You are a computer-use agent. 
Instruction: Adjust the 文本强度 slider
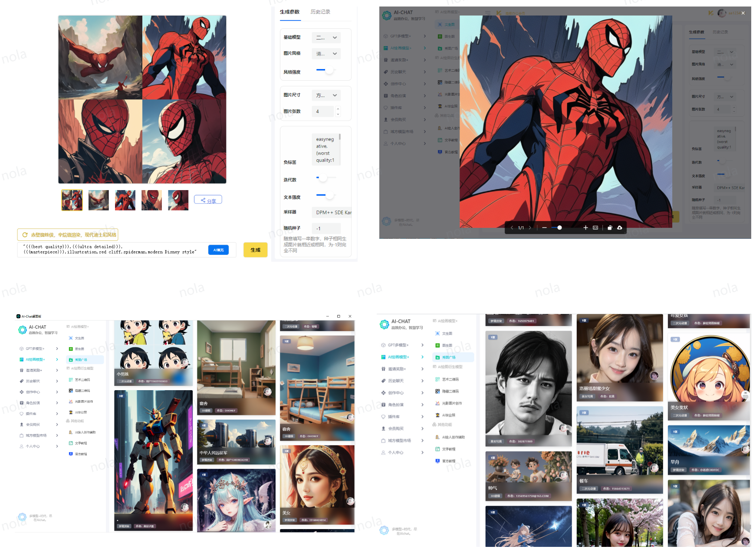(327, 195)
